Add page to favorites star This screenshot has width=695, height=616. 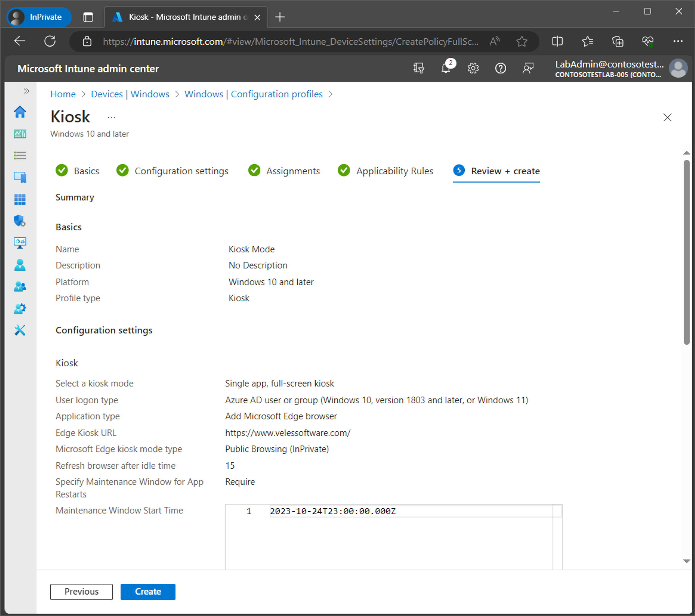522,41
